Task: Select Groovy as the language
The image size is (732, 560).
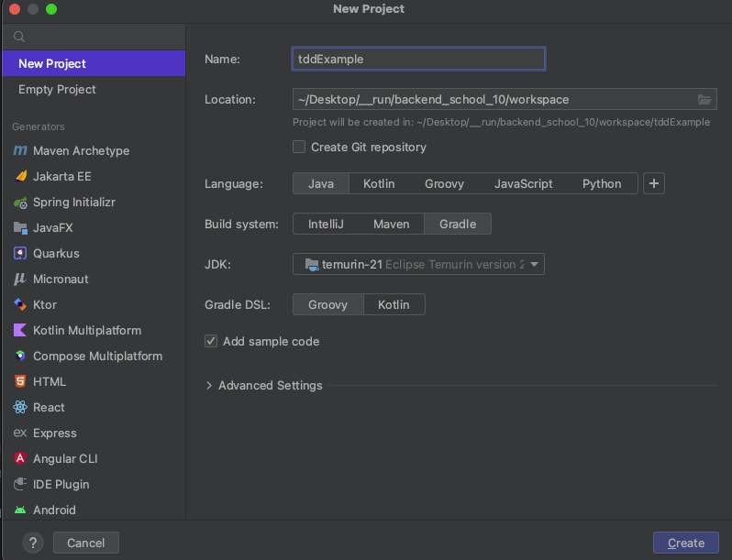Action: (x=444, y=183)
